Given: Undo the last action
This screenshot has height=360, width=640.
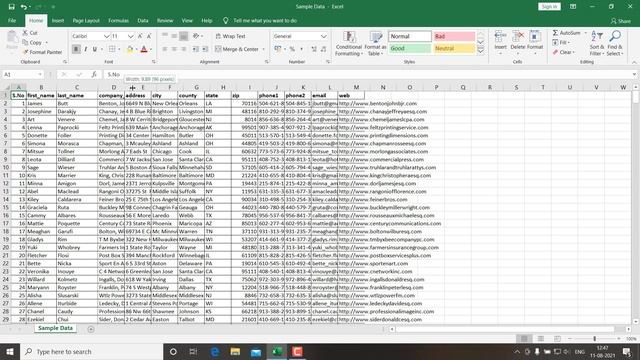Looking at the screenshot, I should tap(24, 7).
